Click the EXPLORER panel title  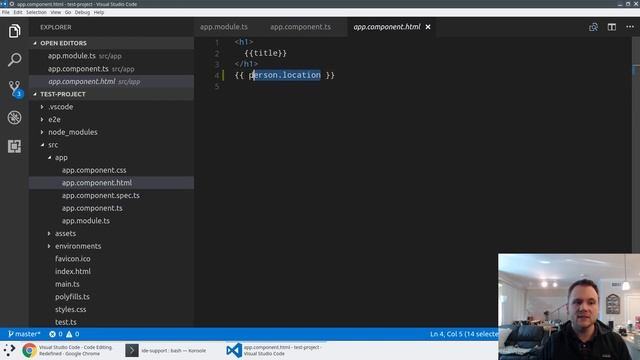tap(56, 27)
